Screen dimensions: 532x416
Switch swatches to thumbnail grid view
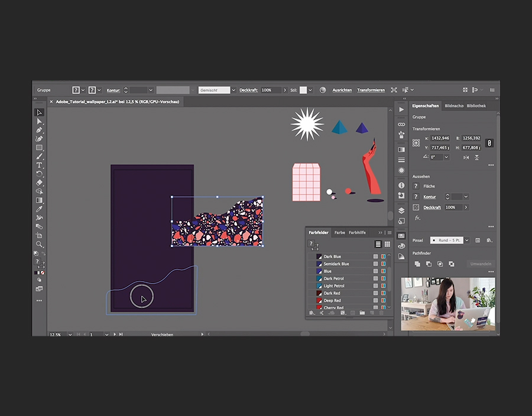tap(387, 244)
